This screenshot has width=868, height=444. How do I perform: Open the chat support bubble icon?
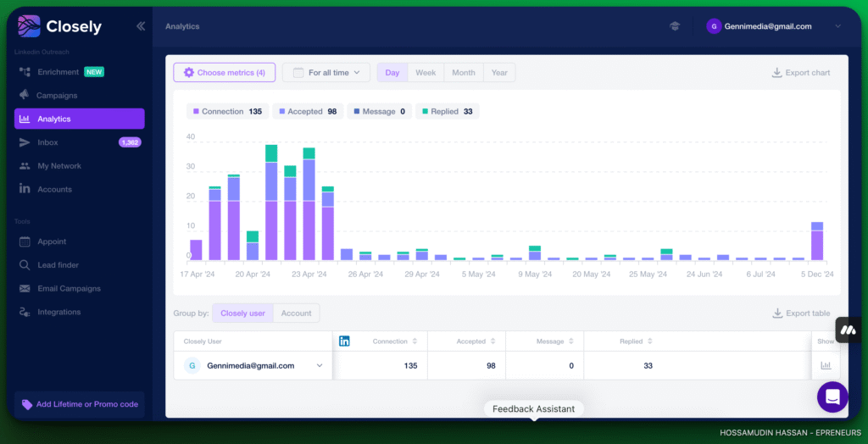[x=832, y=397]
